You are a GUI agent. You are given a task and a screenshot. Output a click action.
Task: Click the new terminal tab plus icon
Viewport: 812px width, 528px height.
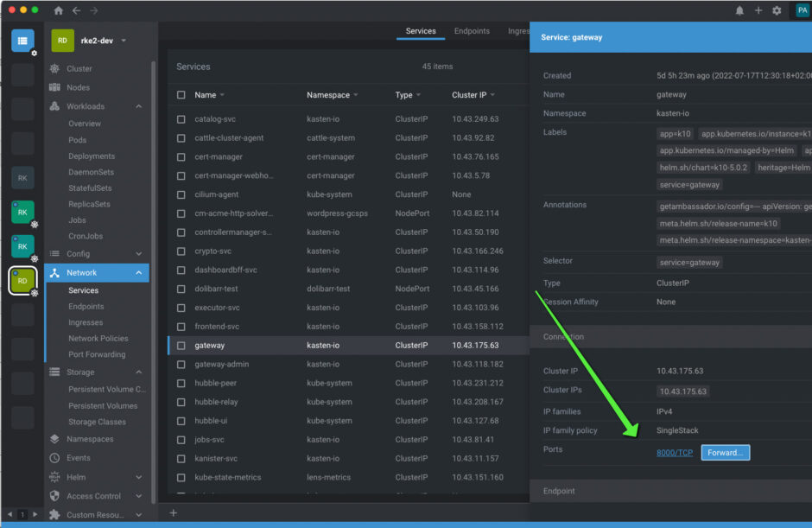click(173, 513)
